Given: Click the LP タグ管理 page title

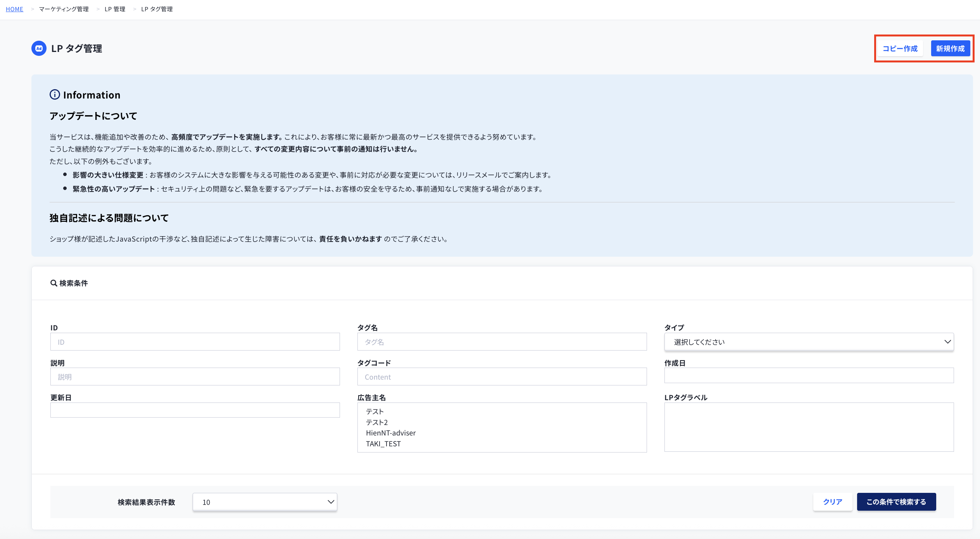Looking at the screenshot, I should 77,48.
